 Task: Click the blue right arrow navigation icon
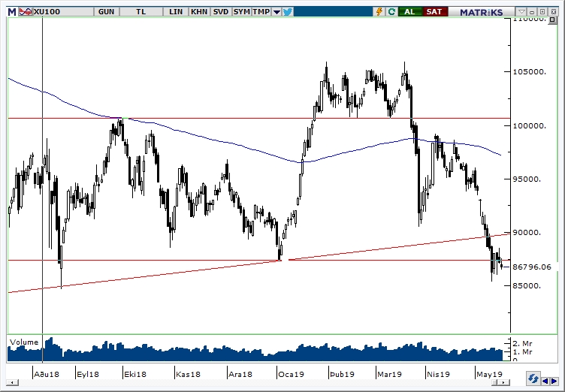554,381
